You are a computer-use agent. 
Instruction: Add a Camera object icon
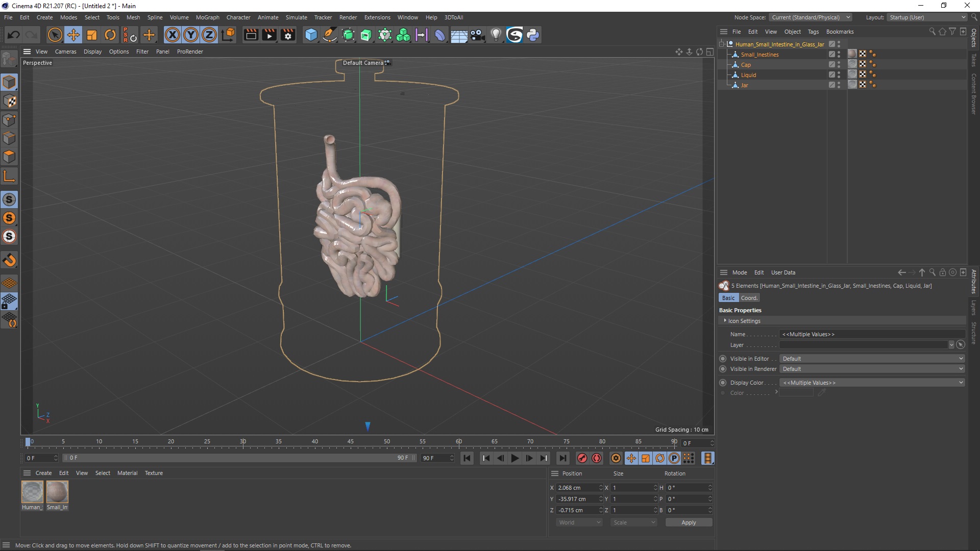[477, 35]
